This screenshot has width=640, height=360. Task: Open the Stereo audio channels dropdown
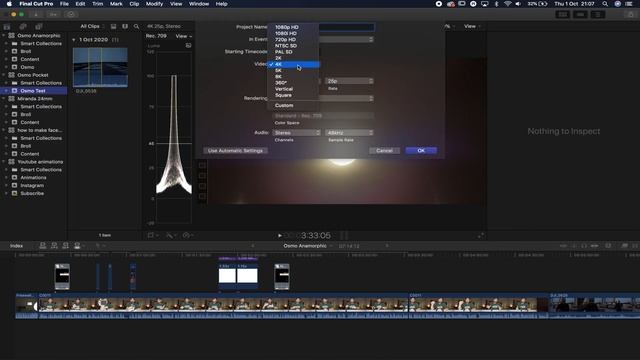[x=296, y=133]
